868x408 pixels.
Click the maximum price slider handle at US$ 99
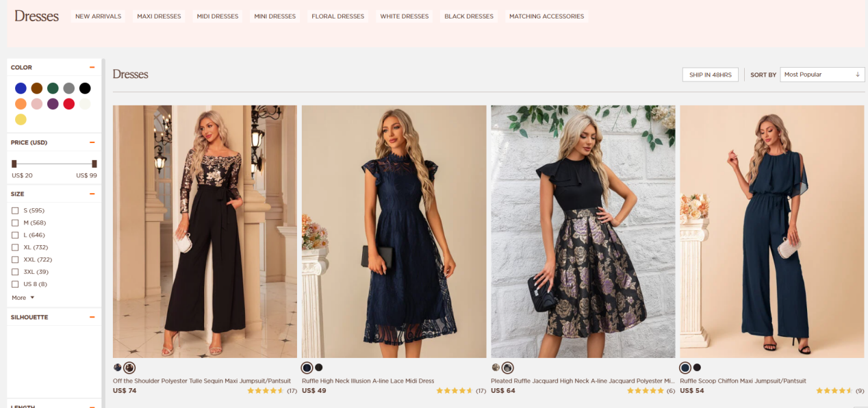[x=94, y=164]
